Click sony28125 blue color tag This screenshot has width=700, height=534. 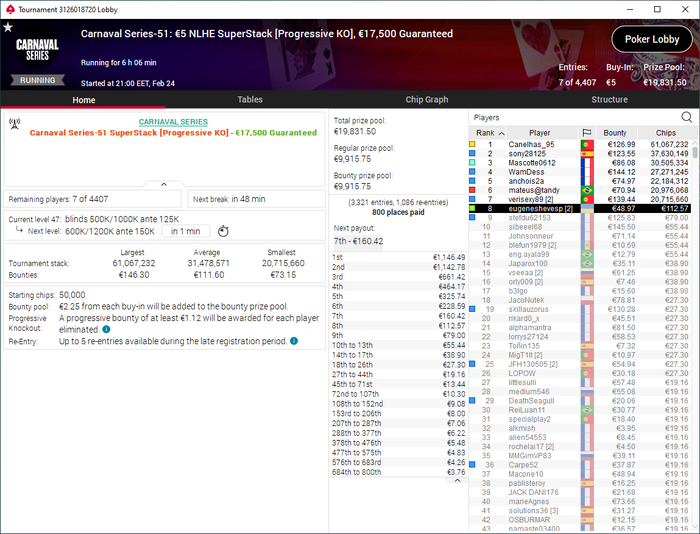pyautogui.click(x=472, y=153)
